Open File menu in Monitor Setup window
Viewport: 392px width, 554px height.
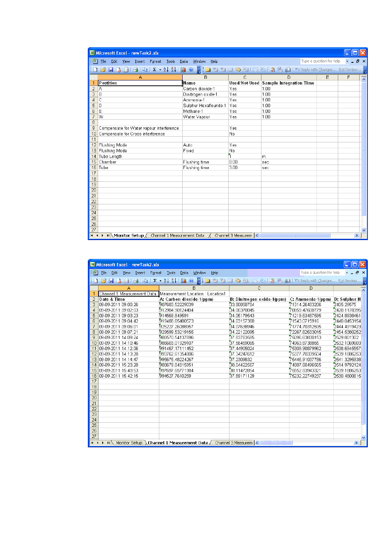(103, 62)
